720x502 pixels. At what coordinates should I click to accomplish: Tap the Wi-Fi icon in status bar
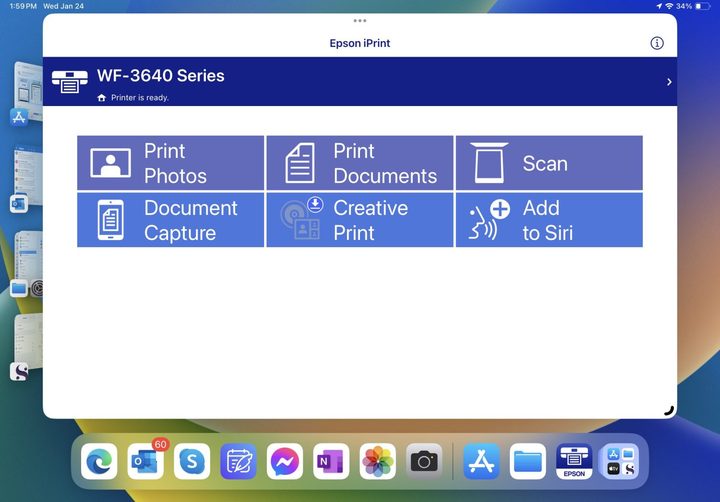669,6
